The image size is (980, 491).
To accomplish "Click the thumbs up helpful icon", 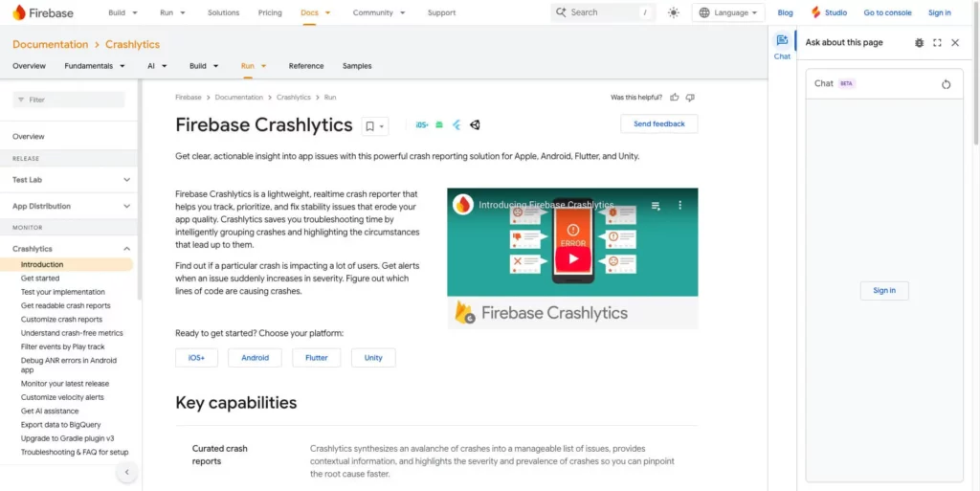I will (675, 97).
